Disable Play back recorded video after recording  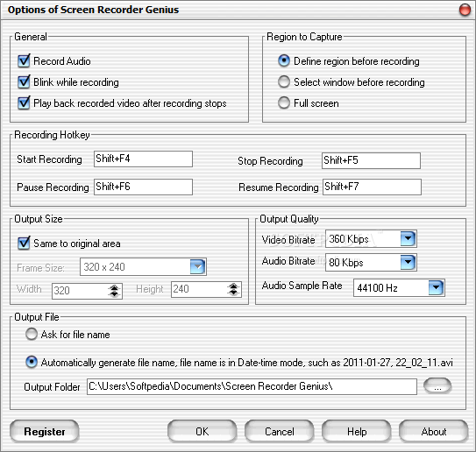[24, 102]
